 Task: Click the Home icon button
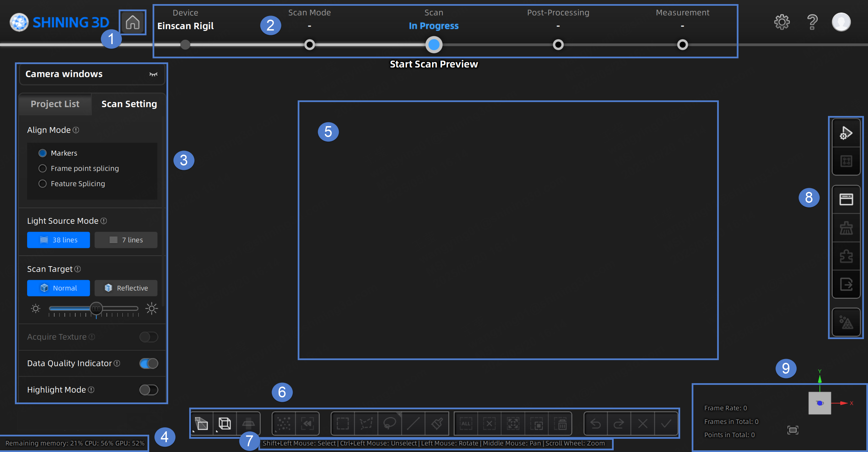click(x=133, y=22)
